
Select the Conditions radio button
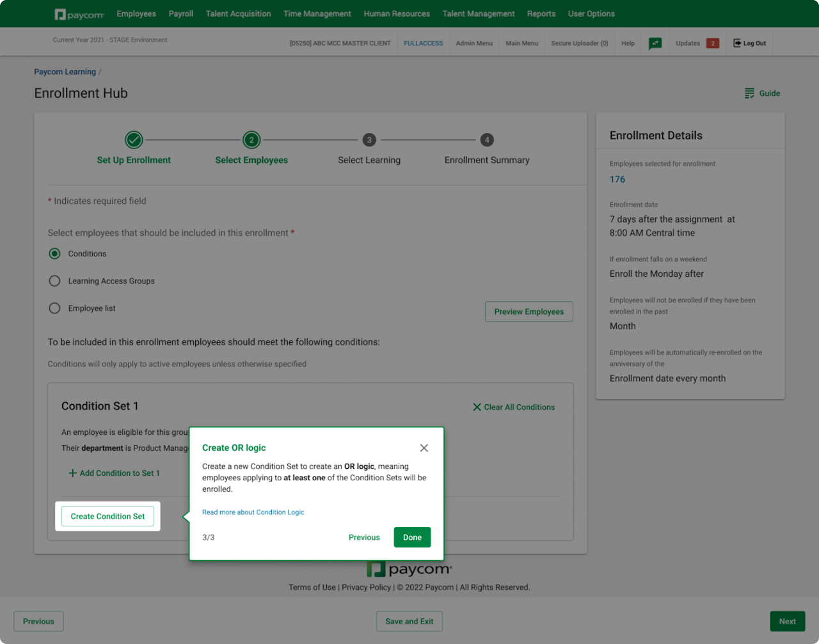(x=55, y=254)
